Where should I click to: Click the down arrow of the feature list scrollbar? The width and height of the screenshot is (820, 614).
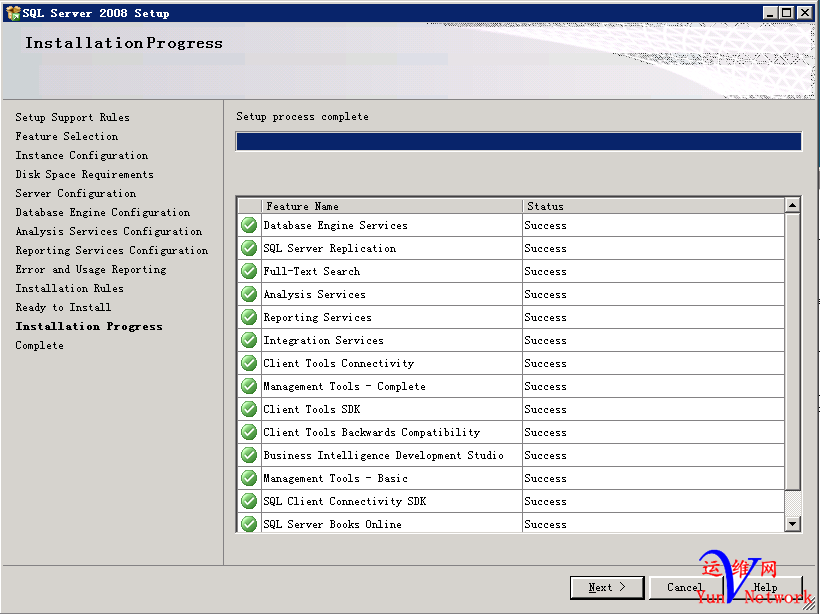click(x=793, y=524)
